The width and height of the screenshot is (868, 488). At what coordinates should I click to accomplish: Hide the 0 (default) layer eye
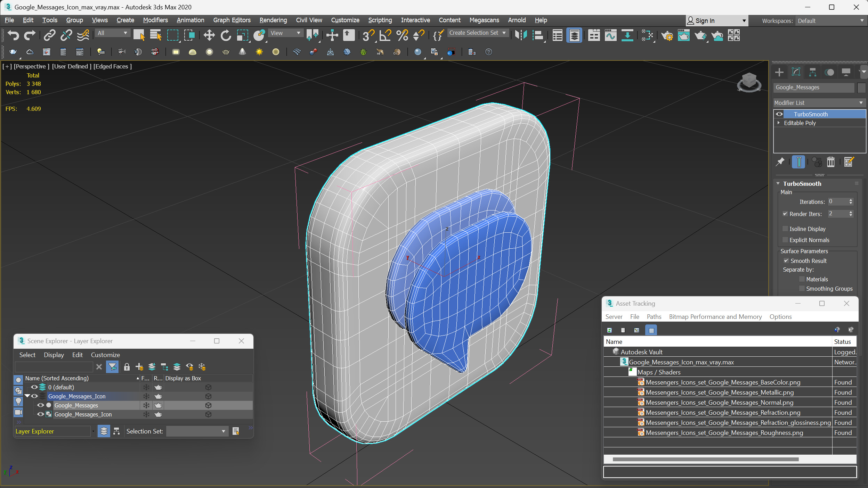[34, 387]
